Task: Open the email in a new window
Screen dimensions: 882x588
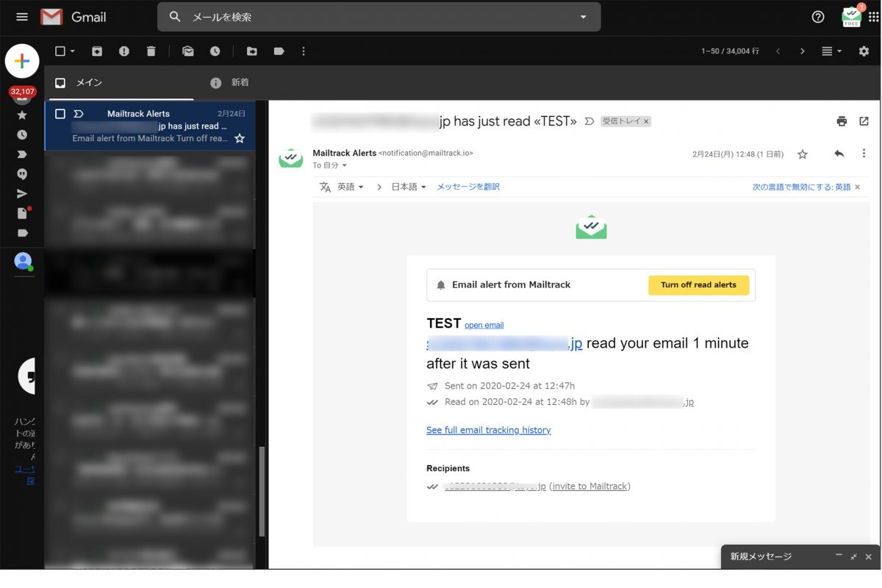Action: click(x=864, y=121)
